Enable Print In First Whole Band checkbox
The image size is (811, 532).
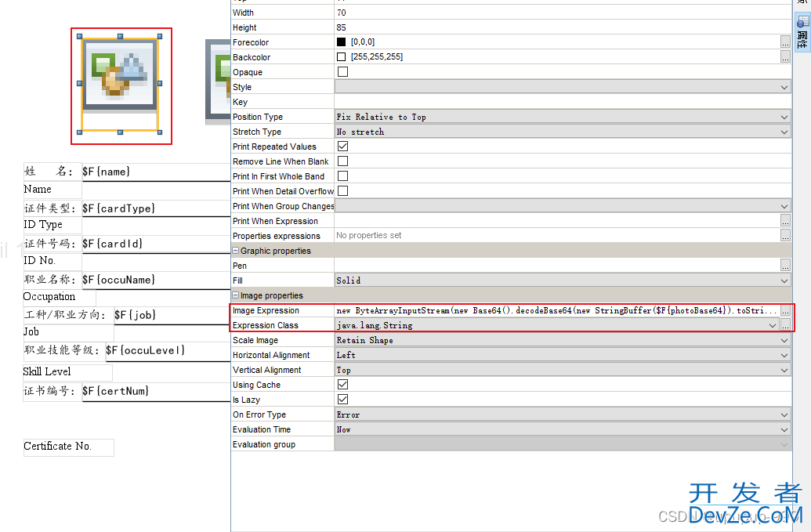(342, 176)
